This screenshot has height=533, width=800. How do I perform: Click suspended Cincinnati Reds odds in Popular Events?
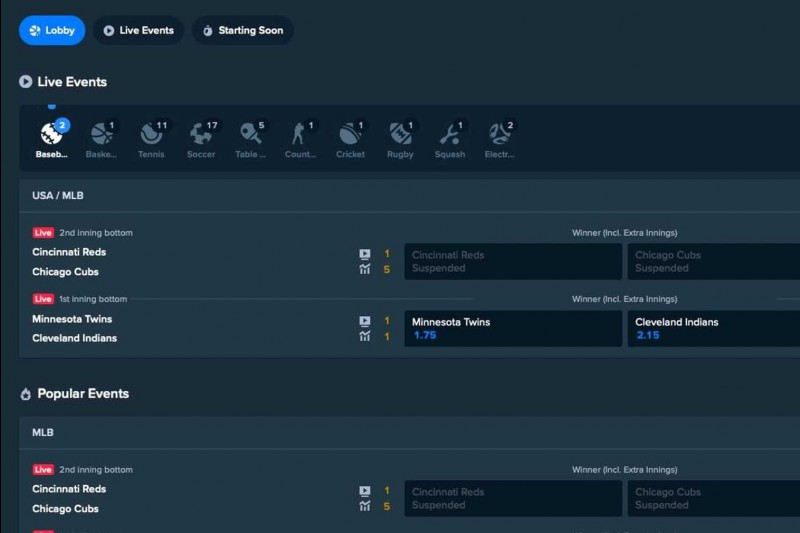(x=513, y=498)
